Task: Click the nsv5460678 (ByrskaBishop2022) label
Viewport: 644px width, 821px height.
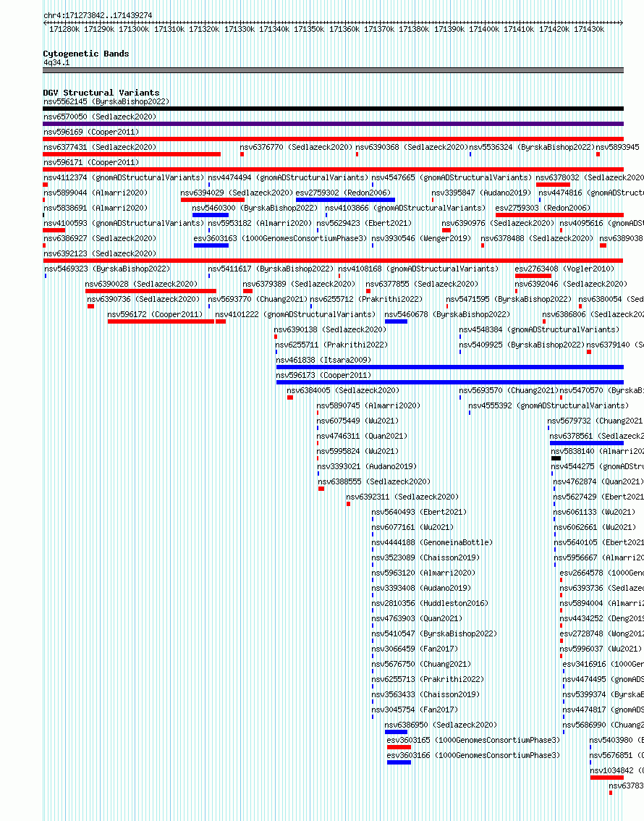Action: pyautogui.click(x=447, y=314)
